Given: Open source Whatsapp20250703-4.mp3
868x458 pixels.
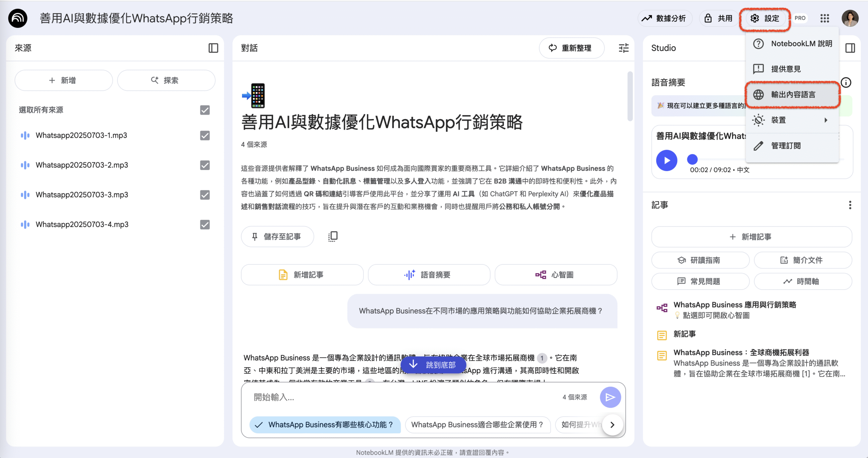Looking at the screenshot, I should coord(82,225).
